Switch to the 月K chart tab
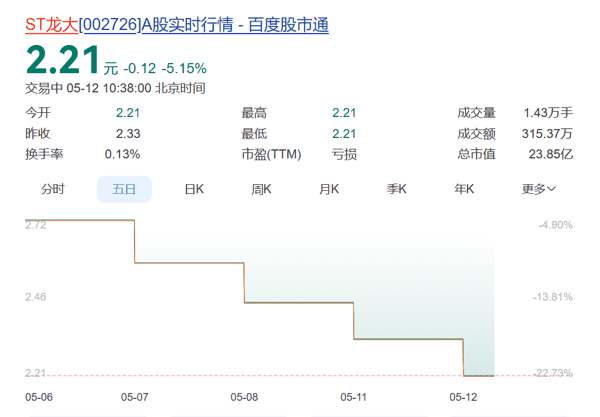 point(329,189)
